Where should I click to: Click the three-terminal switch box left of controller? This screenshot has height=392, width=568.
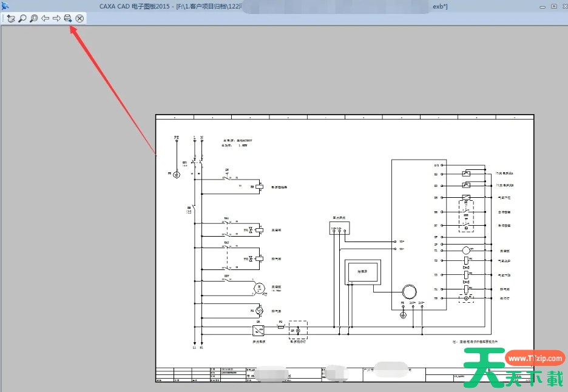pyautogui.click(x=339, y=228)
